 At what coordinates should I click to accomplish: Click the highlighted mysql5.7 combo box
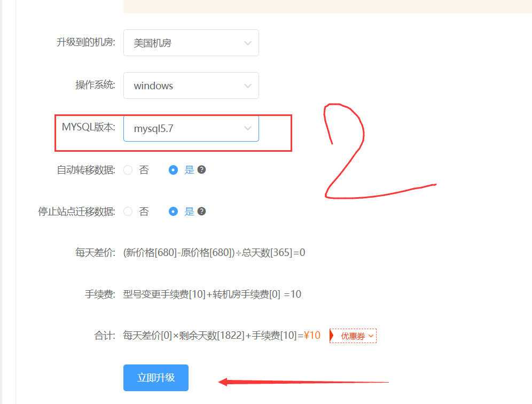(x=191, y=128)
